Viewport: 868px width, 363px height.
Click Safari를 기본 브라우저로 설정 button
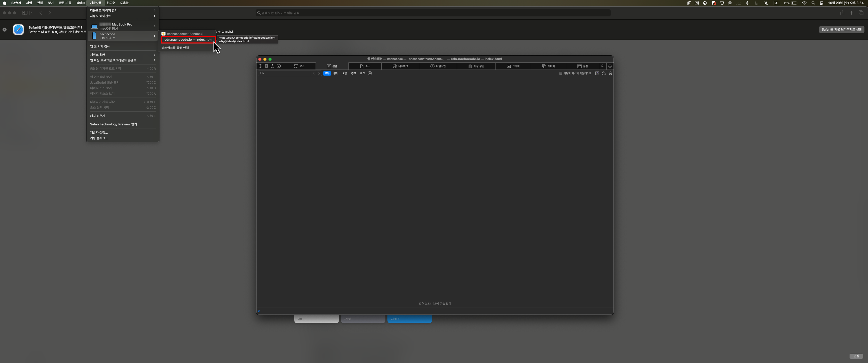[841, 29]
